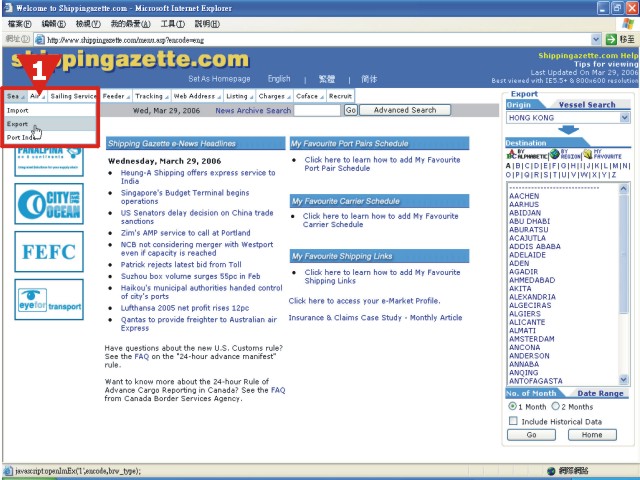Open Patrick rejects latest bid headline
Screen dimensions: 640x480
click(x=181, y=264)
